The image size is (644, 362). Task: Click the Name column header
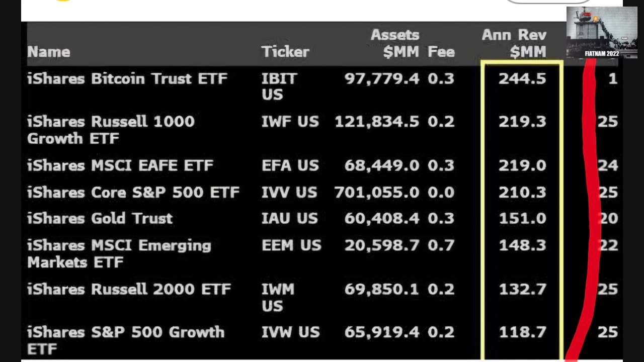tap(49, 52)
